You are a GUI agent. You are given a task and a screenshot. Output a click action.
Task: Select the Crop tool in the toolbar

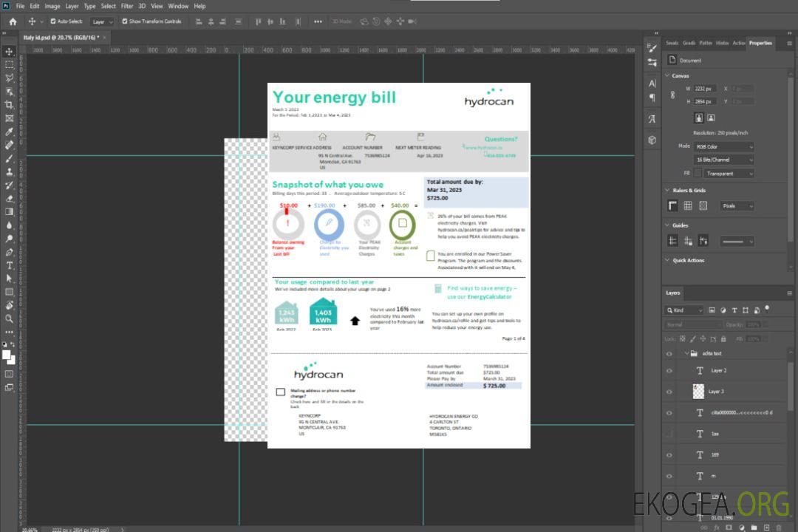coord(9,105)
